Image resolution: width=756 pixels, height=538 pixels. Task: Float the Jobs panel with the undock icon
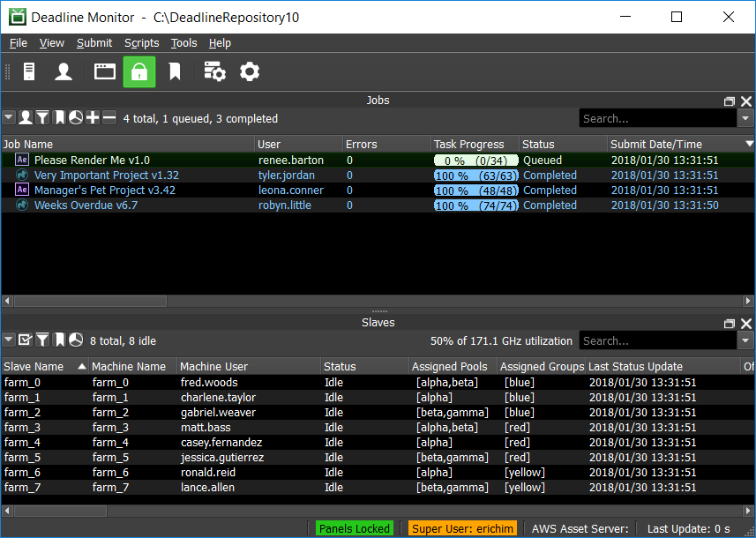point(730,101)
